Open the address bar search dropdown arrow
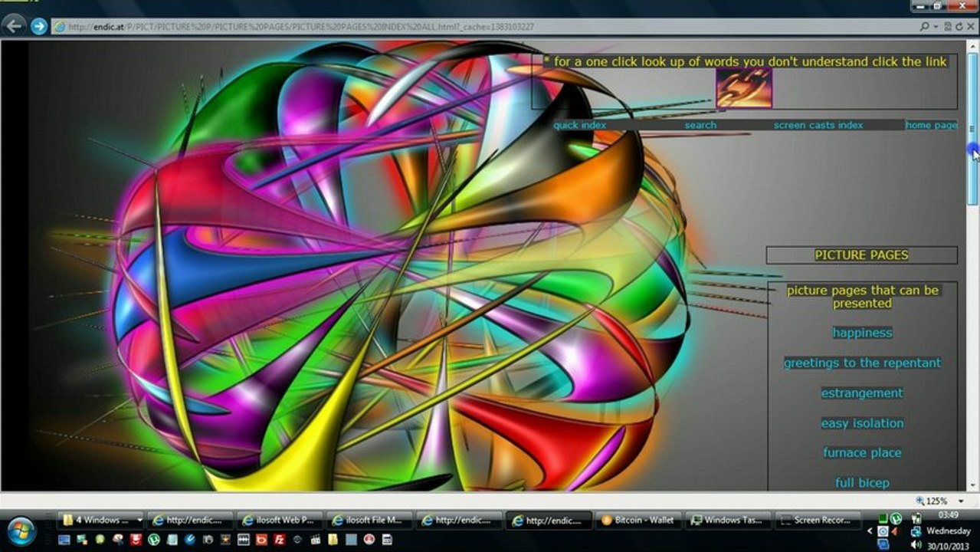The height and width of the screenshot is (552, 980). [936, 27]
